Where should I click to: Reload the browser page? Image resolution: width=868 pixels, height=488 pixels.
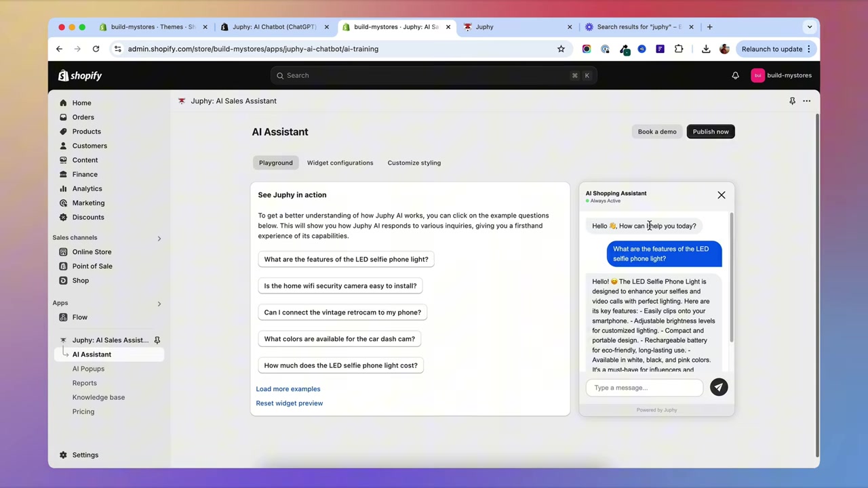(x=96, y=49)
